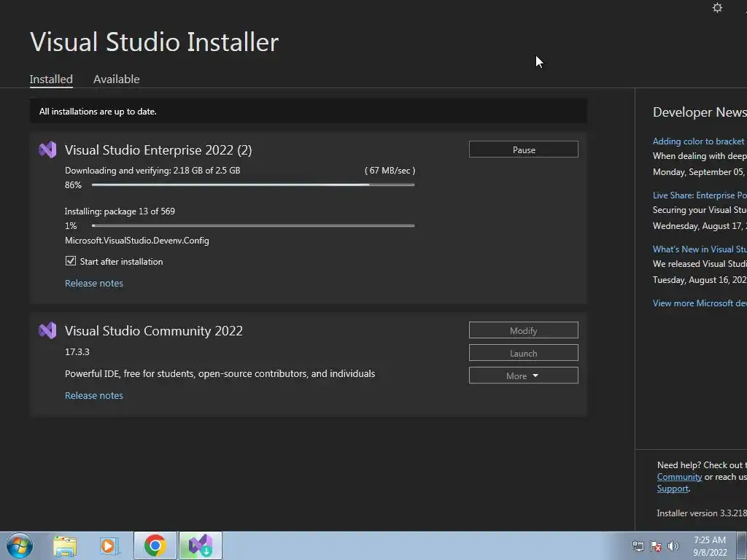Open the Community help link
This screenshot has height=560, width=747.
tap(679, 477)
